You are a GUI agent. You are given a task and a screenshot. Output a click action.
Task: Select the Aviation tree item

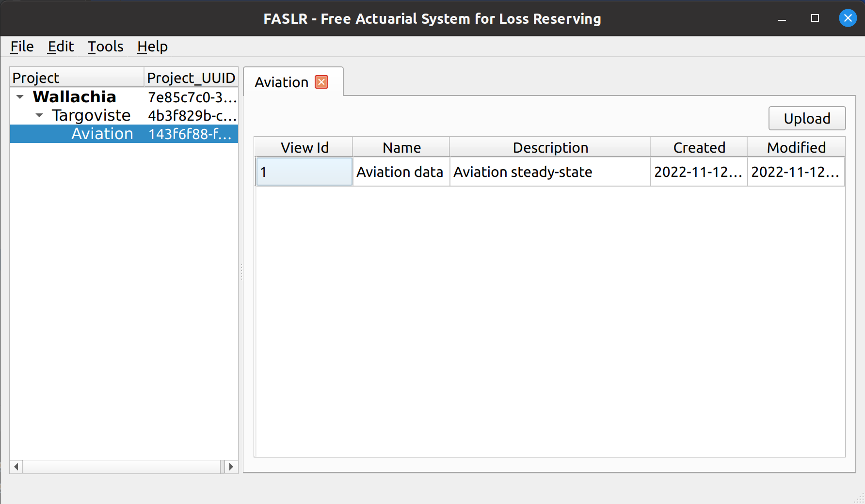102,134
